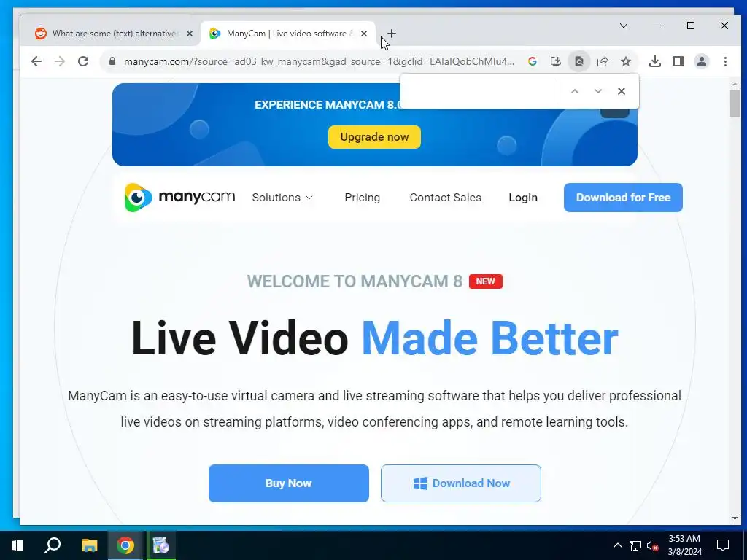Open Contact Sales link
Screen dimensions: 747x560
[446, 197]
